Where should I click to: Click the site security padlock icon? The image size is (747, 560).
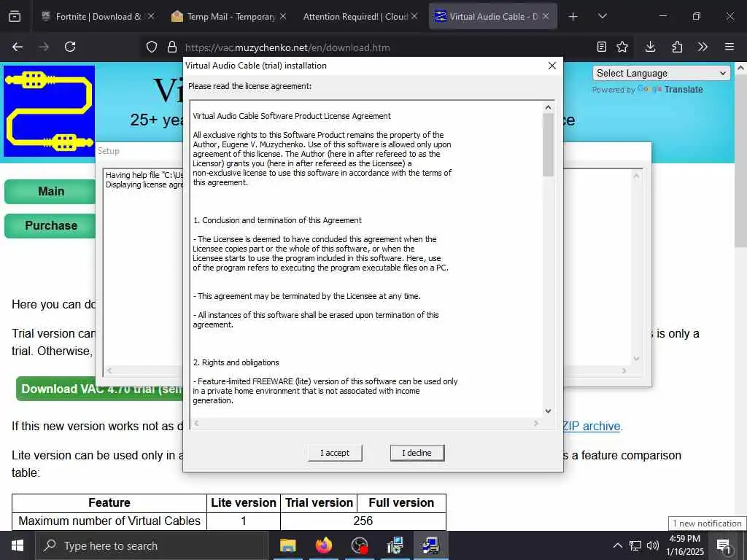[172, 47]
